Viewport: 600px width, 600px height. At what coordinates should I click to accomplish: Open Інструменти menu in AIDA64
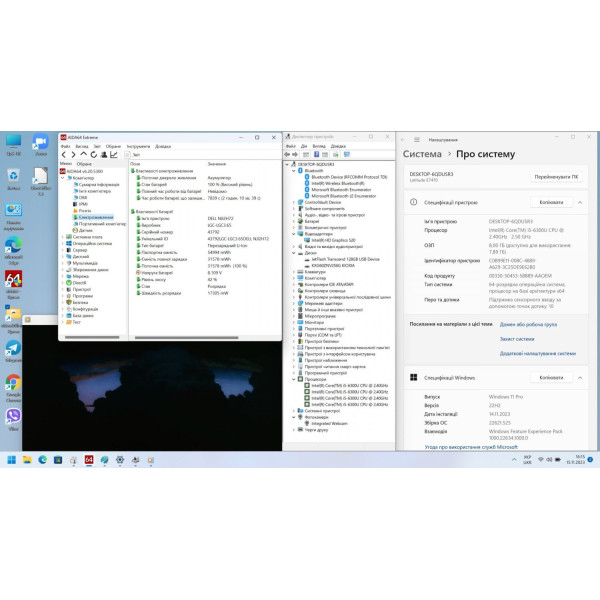[138, 146]
